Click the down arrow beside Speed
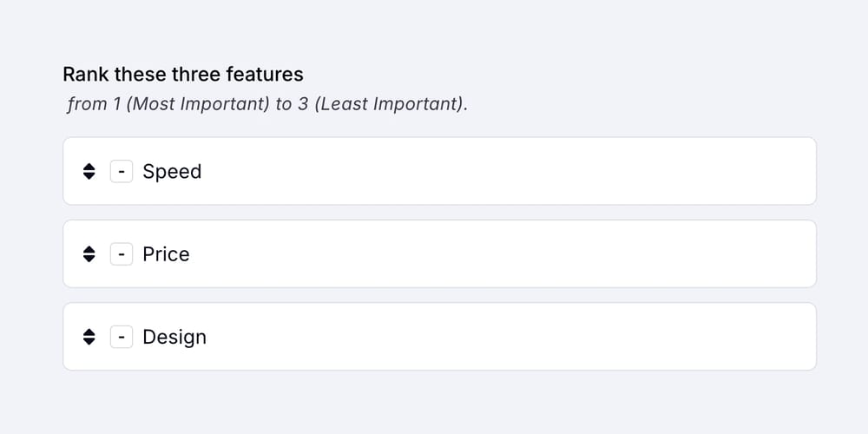The height and width of the screenshot is (434, 868). tap(89, 176)
